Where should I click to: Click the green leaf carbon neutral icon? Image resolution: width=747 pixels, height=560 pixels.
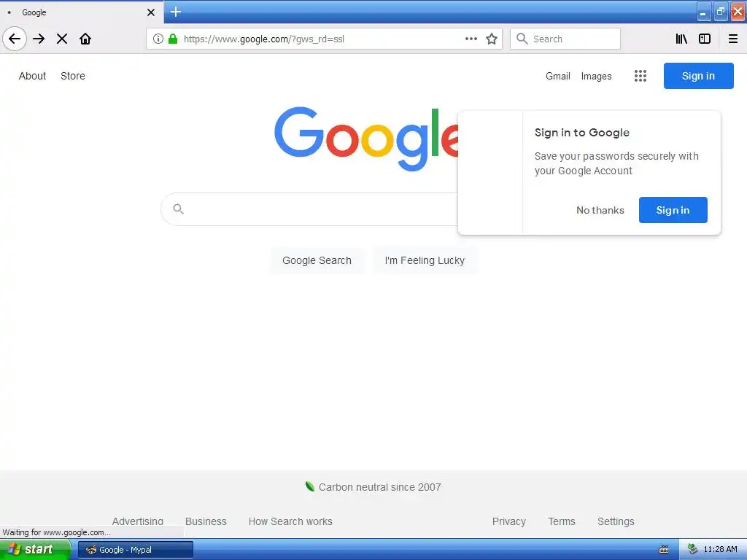(x=309, y=486)
